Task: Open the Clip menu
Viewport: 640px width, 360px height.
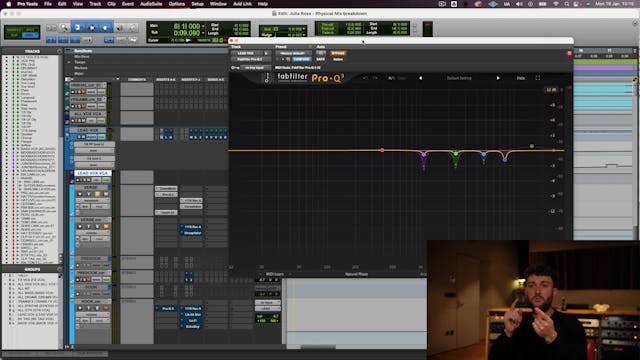Action: pos(111,4)
